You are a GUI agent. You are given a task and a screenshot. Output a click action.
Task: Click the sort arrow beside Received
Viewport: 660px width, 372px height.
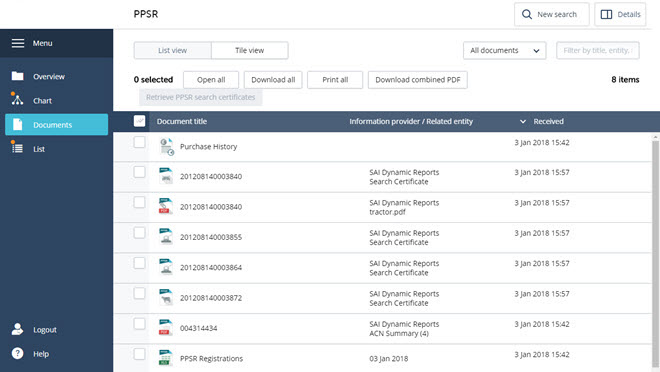(x=523, y=122)
